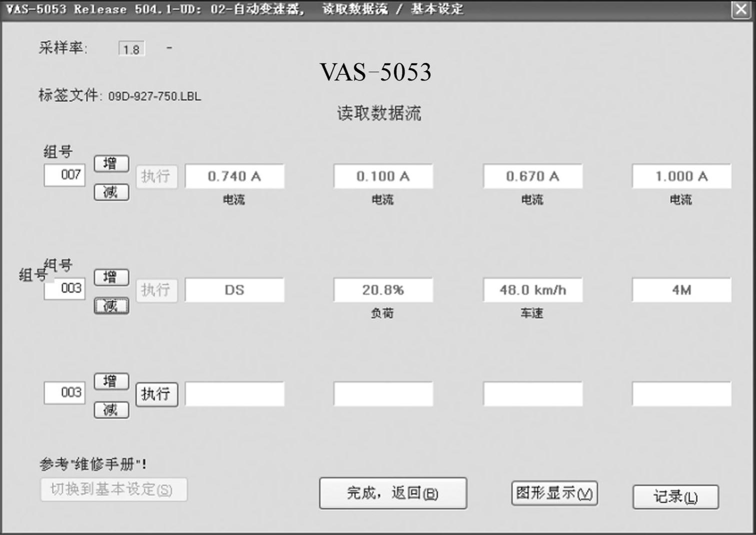Click the disabled 执行 button next to DS value

pyautogui.click(x=156, y=290)
